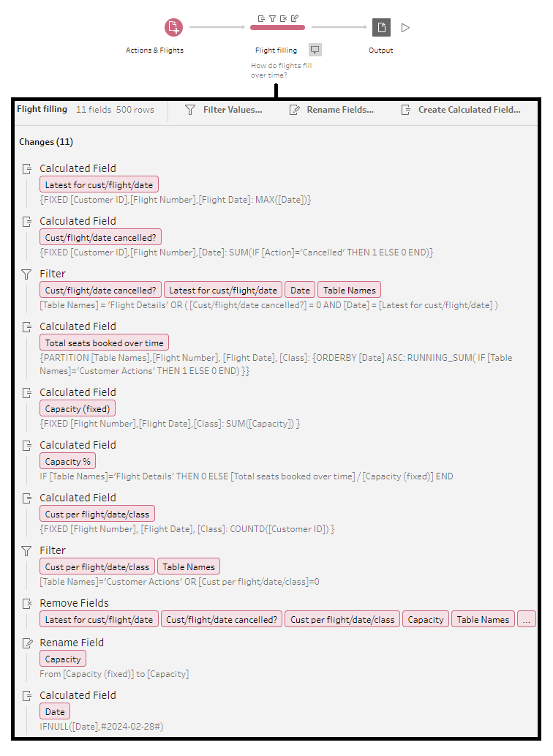Viewport: 553px width, 756px height.
Task: Run the flow with the play button
Action: pyautogui.click(x=406, y=28)
